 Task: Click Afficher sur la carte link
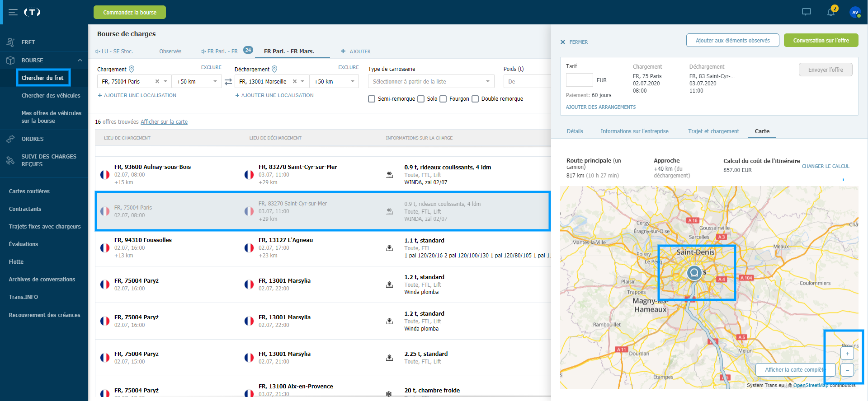pos(164,122)
